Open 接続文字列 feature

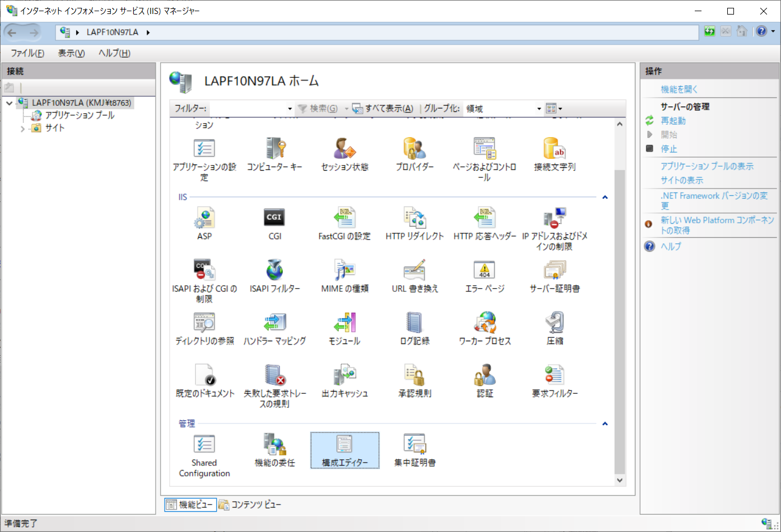click(555, 154)
